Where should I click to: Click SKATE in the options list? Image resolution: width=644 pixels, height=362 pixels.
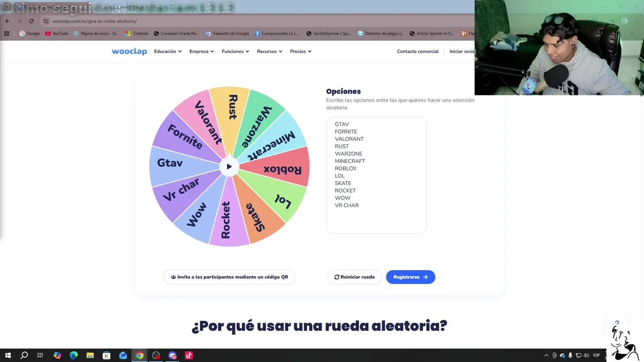(343, 183)
